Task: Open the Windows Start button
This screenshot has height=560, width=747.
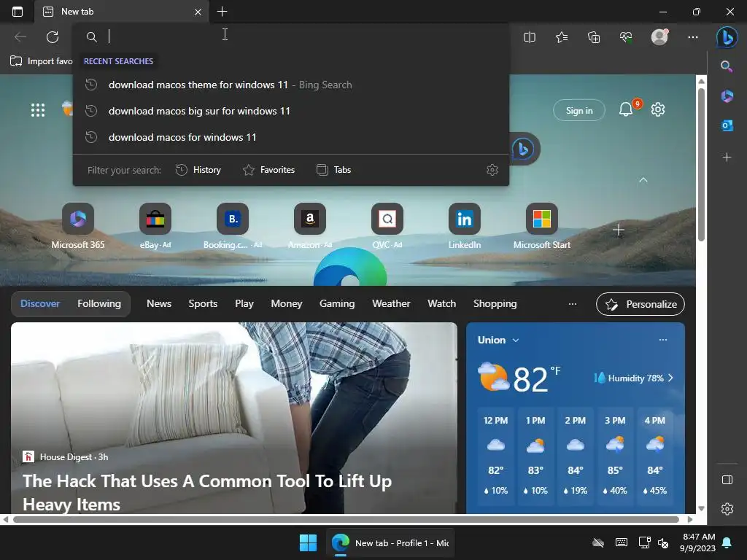Action: [x=309, y=542]
